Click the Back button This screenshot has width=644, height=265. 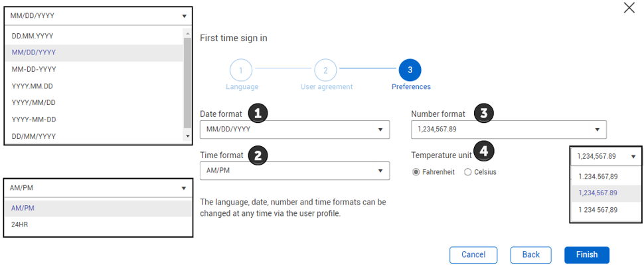530,255
